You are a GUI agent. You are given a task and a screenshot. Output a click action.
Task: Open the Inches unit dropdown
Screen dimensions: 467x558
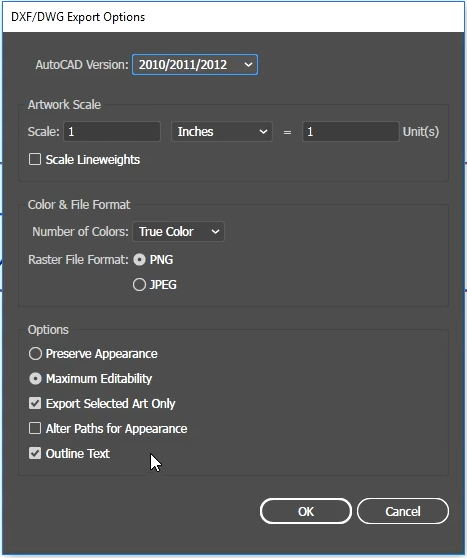click(222, 132)
